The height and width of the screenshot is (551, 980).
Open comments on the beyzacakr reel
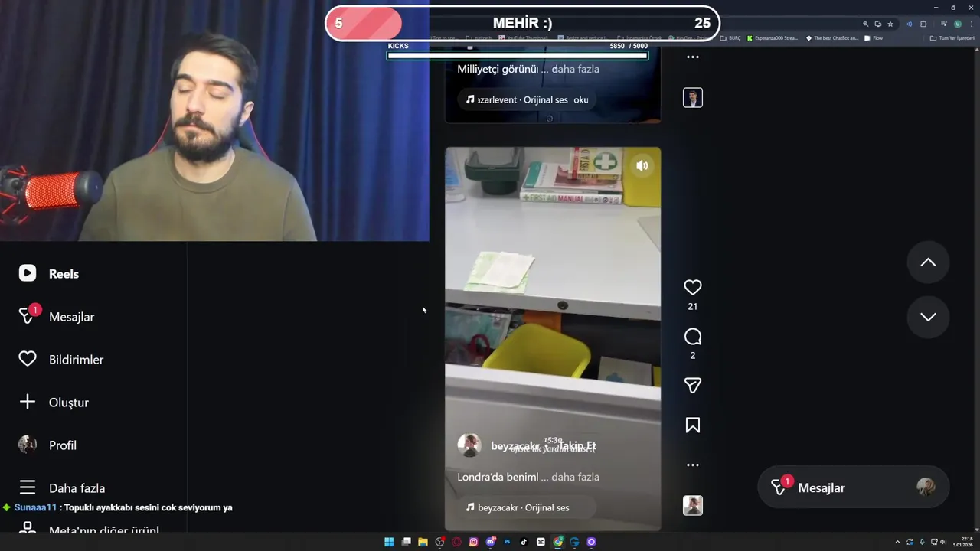(x=692, y=337)
